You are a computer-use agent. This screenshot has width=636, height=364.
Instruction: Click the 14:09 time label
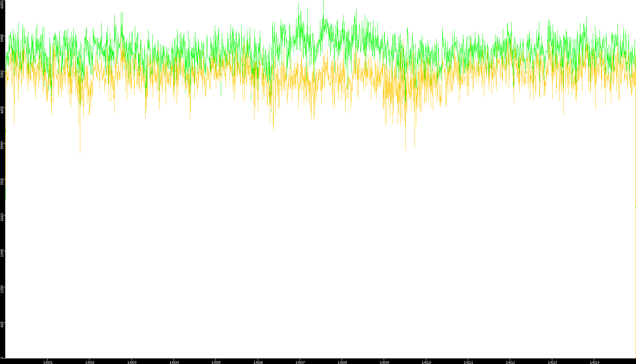tap(384, 362)
